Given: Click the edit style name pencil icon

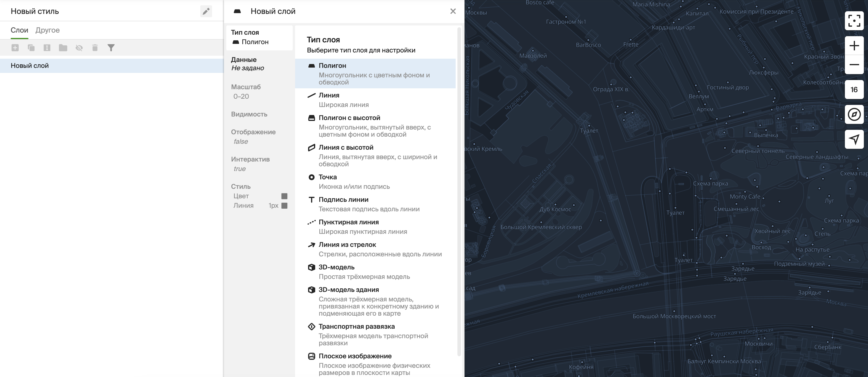Looking at the screenshot, I should pos(206,11).
